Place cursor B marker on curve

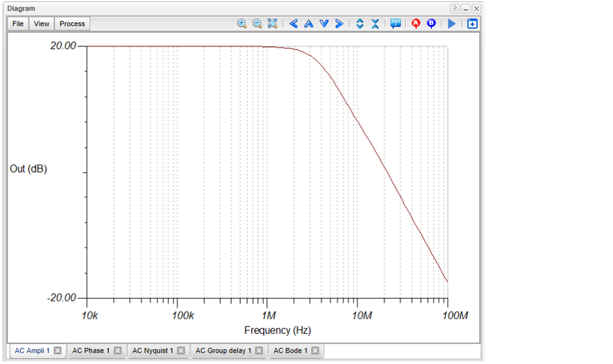tap(432, 24)
